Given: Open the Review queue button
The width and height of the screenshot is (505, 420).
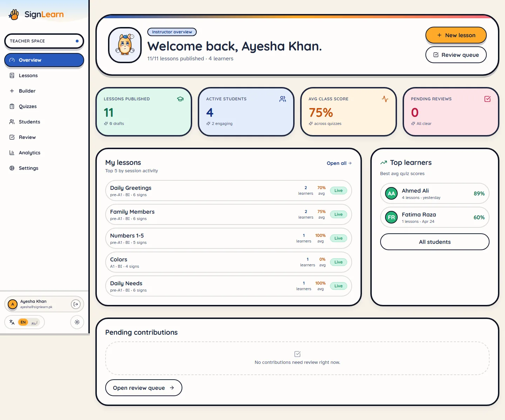Looking at the screenshot, I should (456, 55).
